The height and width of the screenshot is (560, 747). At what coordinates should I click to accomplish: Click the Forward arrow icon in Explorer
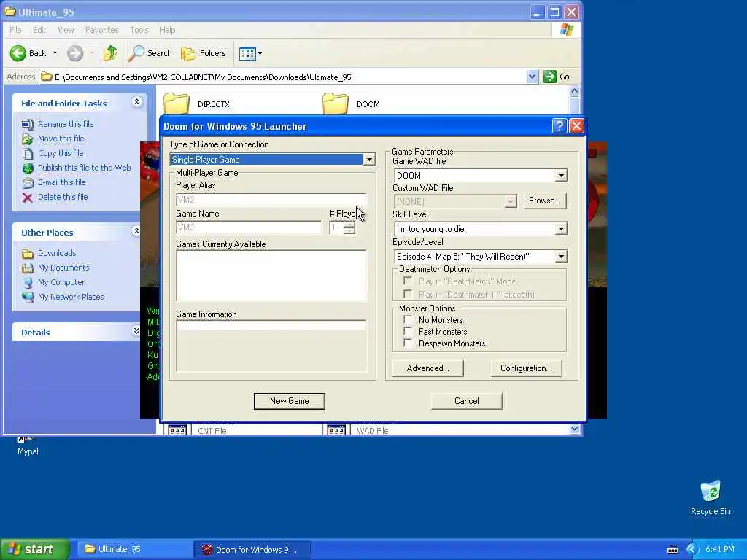tap(75, 53)
